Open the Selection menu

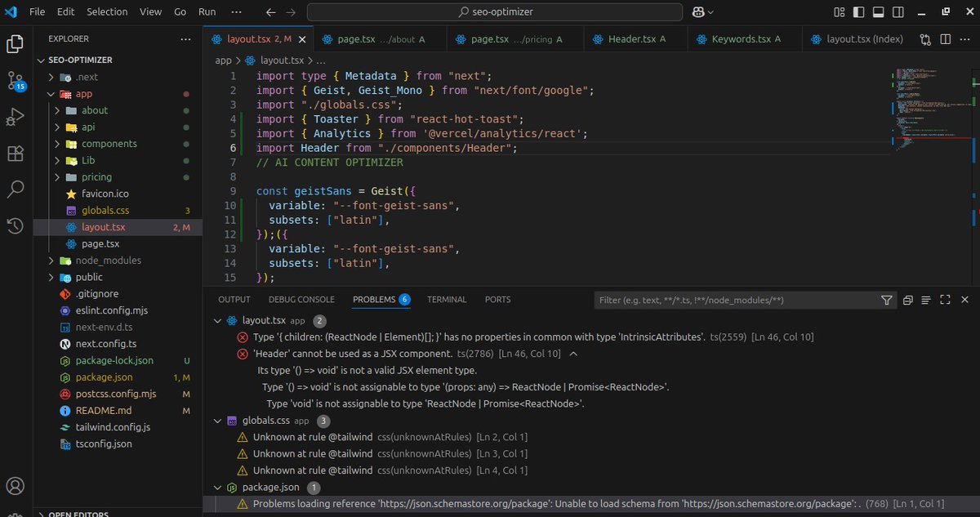click(107, 12)
